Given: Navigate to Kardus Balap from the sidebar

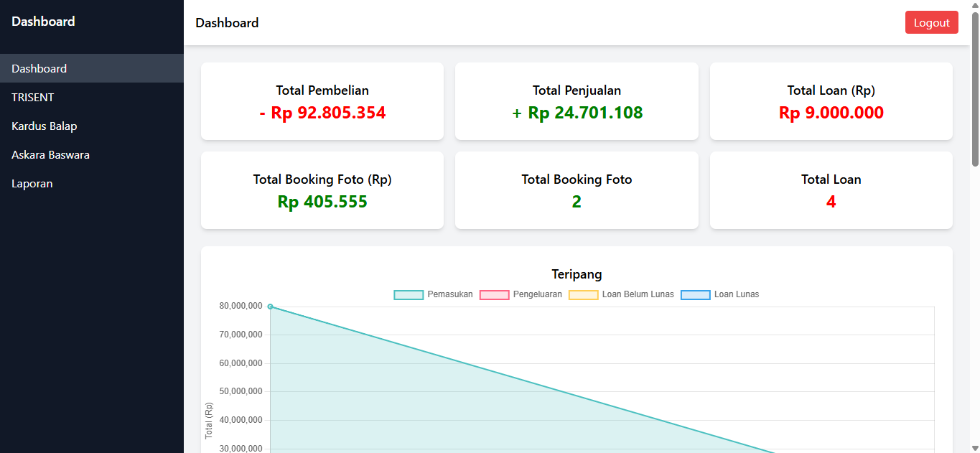Looking at the screenshot, I should (44, 126).
